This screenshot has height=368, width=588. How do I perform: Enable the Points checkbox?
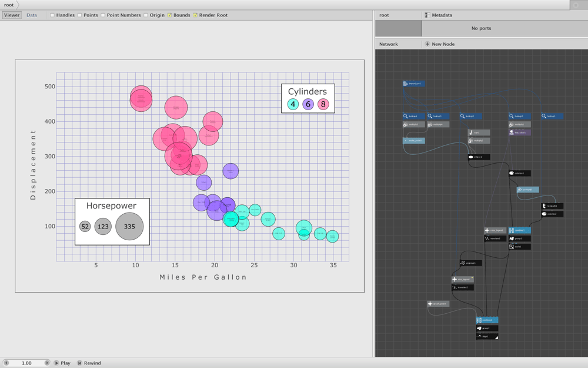pyautogui.click(x=80, y=15)
